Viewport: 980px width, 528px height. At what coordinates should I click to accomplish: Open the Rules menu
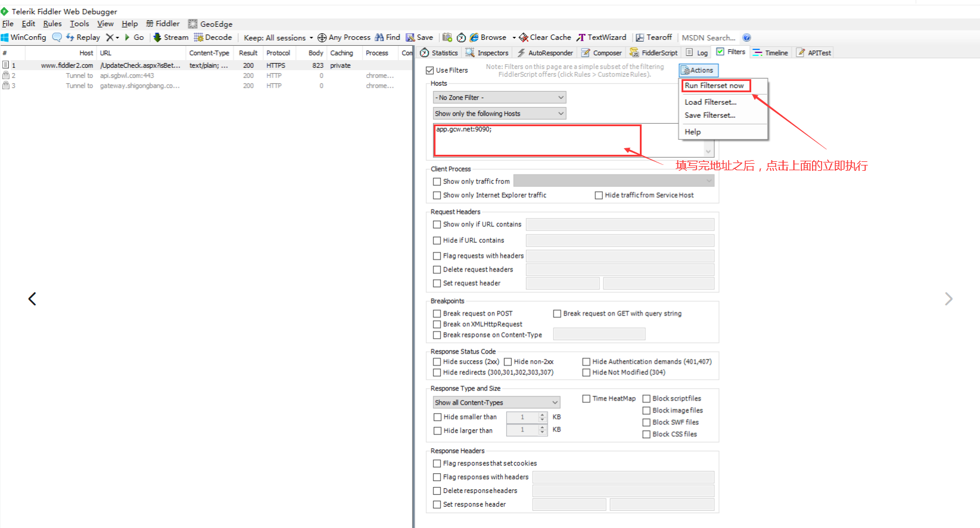[52, 24]
